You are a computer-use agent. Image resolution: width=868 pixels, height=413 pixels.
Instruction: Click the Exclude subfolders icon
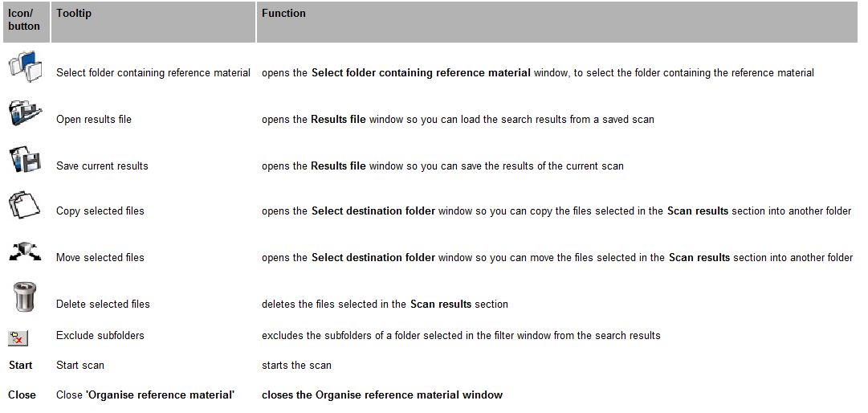pyautogui.click(x=18, y=337)
